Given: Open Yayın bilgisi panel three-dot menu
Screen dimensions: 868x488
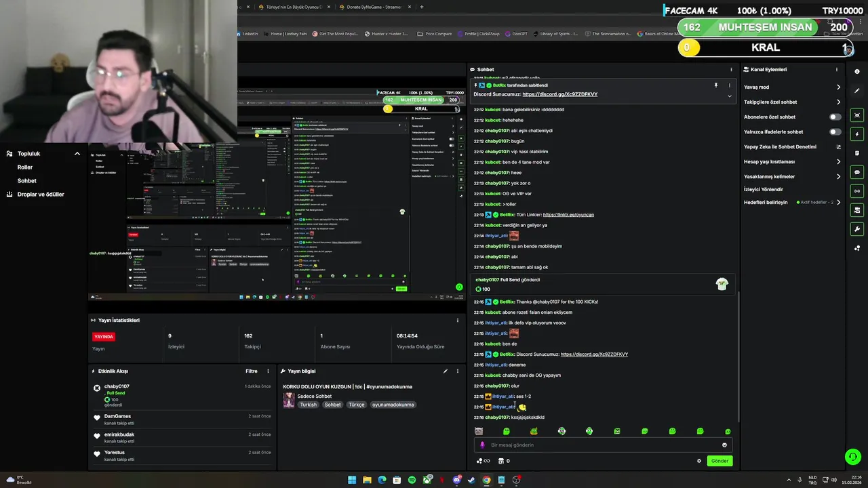Looking at the screenshot, I should click(458, 371).
